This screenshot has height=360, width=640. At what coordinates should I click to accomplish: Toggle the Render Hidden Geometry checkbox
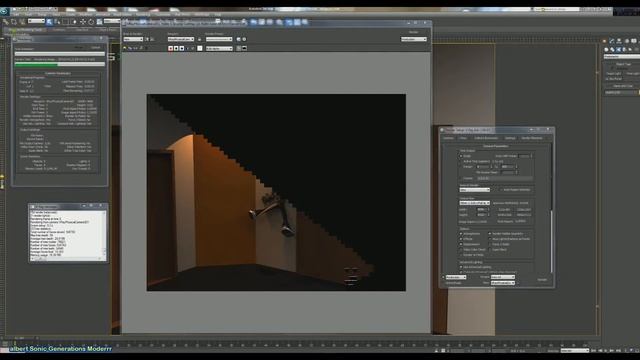coord(490,234)
